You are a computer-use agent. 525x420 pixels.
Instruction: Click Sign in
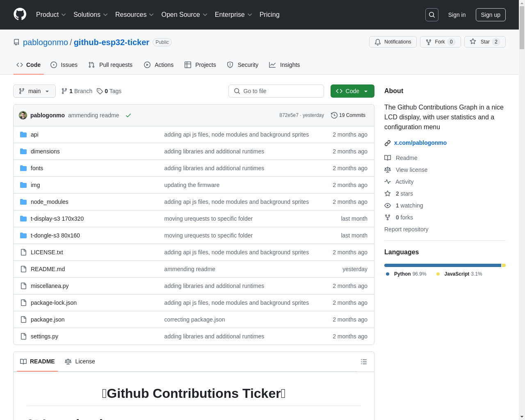click(457, 15)
